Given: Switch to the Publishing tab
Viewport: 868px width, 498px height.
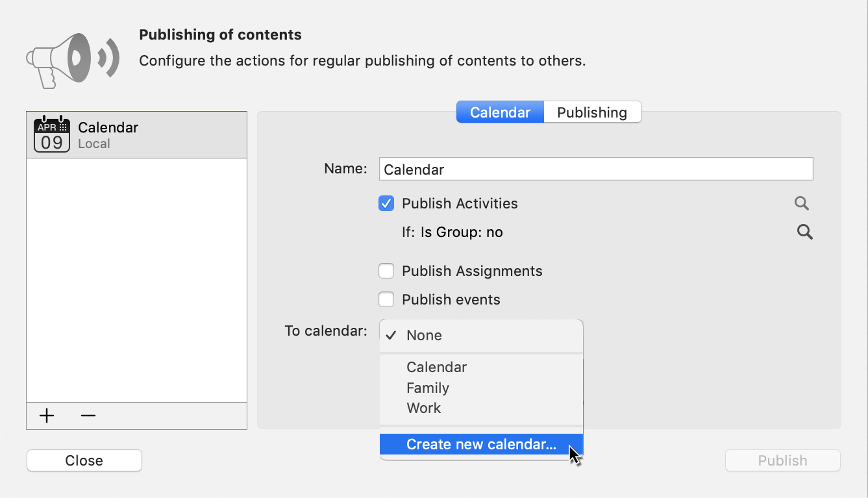Looking at the screenshot, I should pyautogui.click(x=592, y=112).
